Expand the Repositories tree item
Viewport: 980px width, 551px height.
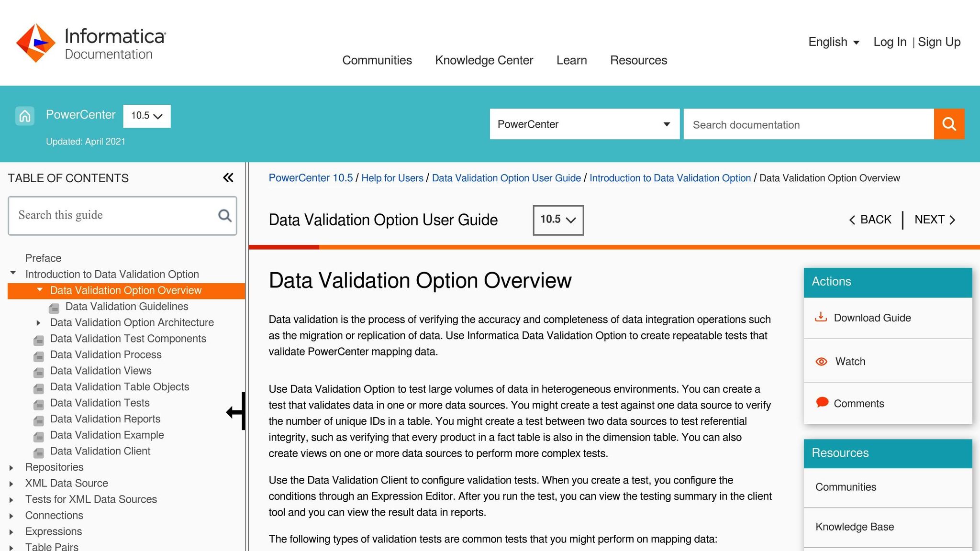pos(11,468)
